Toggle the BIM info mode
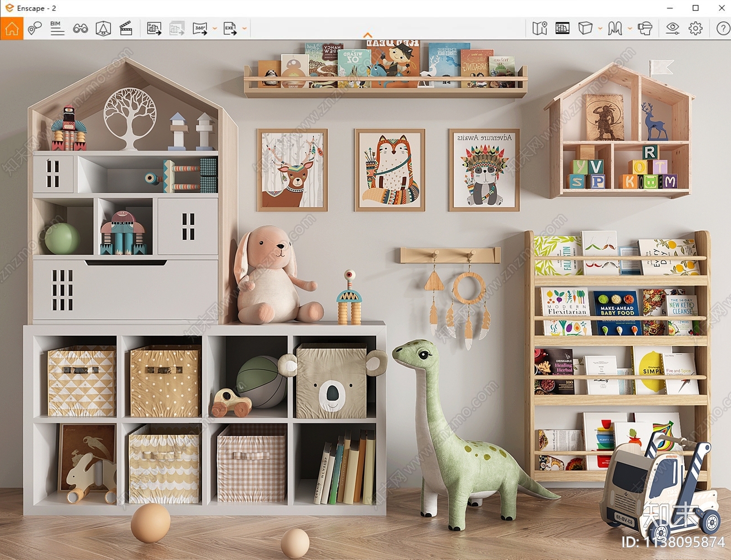 click(57, 28)
